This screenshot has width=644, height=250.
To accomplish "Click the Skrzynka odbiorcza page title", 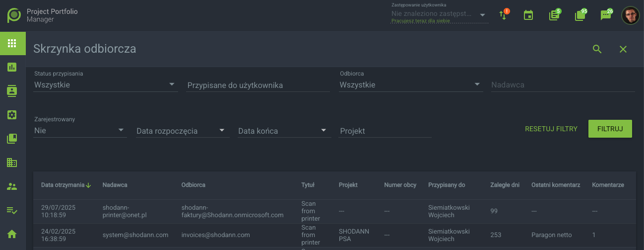I will click(84, 49).
